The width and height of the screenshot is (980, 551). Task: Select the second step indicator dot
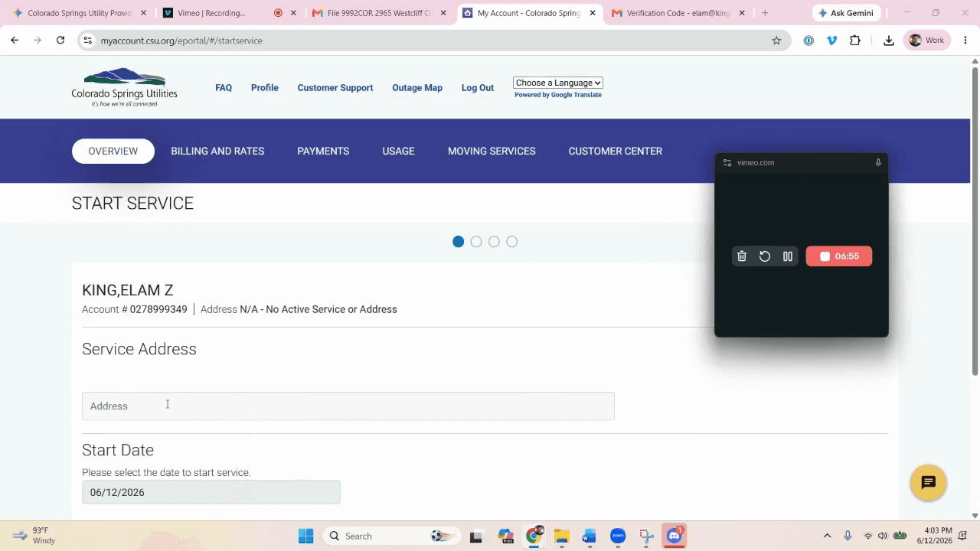coord(476,242)
